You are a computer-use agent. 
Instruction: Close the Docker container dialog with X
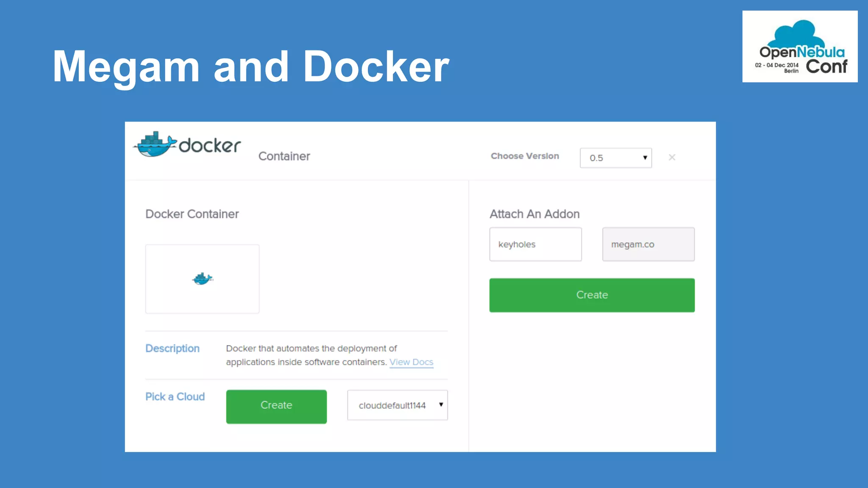pos(672,158)
